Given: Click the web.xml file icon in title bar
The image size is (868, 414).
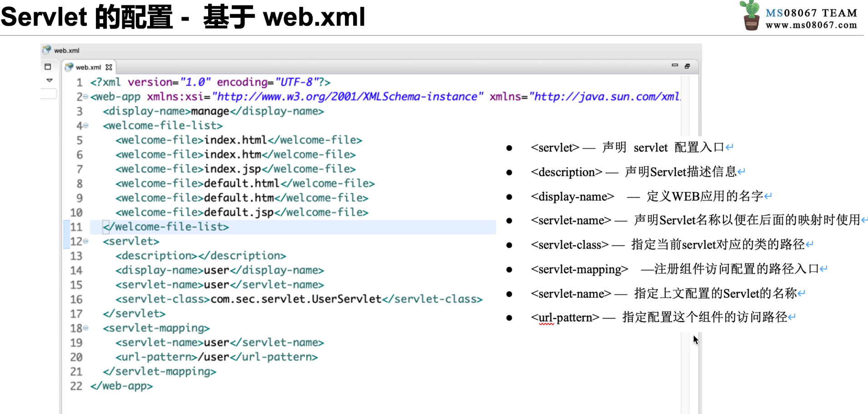Looking at the screenshot, I should pos(47,50).
